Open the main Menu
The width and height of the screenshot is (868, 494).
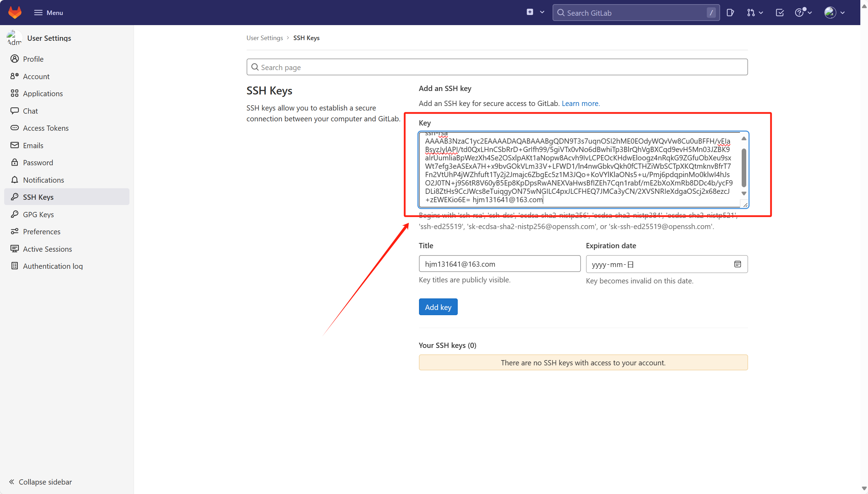(x=48, y=13)
